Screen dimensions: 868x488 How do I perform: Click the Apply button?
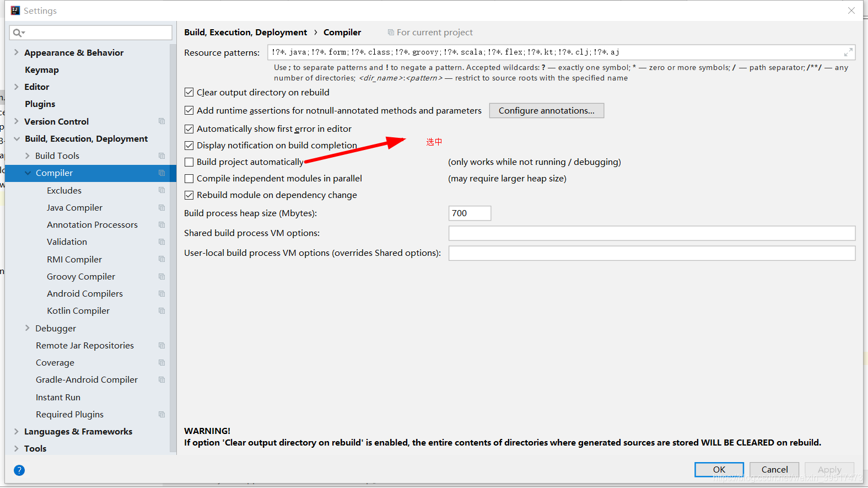pos(829,470)
